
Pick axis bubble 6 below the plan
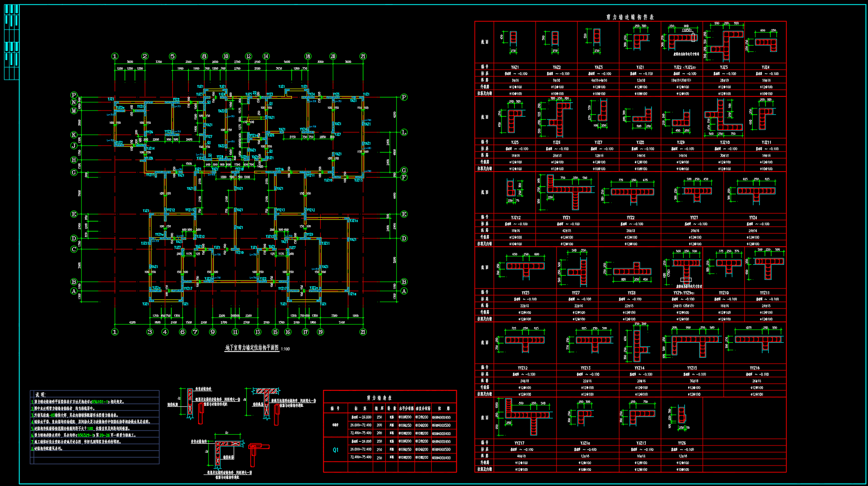(183, 332)
